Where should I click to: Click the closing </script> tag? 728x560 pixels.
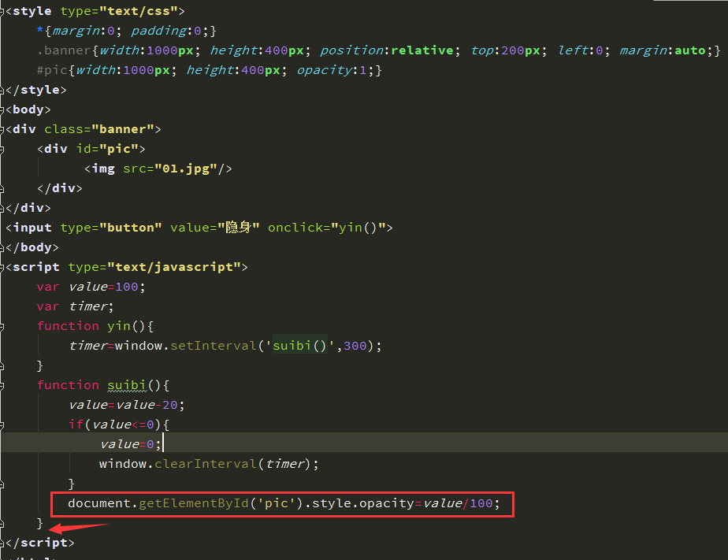pyautogui.click(x=40, y=543)
